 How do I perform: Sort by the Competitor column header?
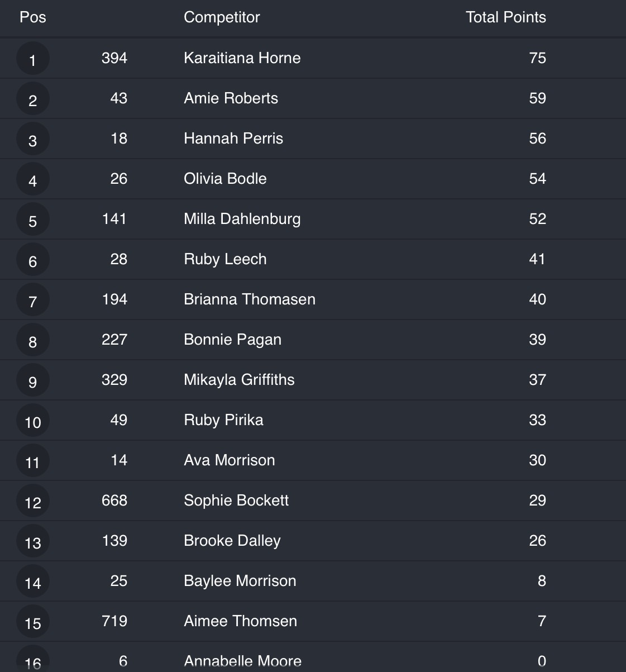tap(222, 17)
